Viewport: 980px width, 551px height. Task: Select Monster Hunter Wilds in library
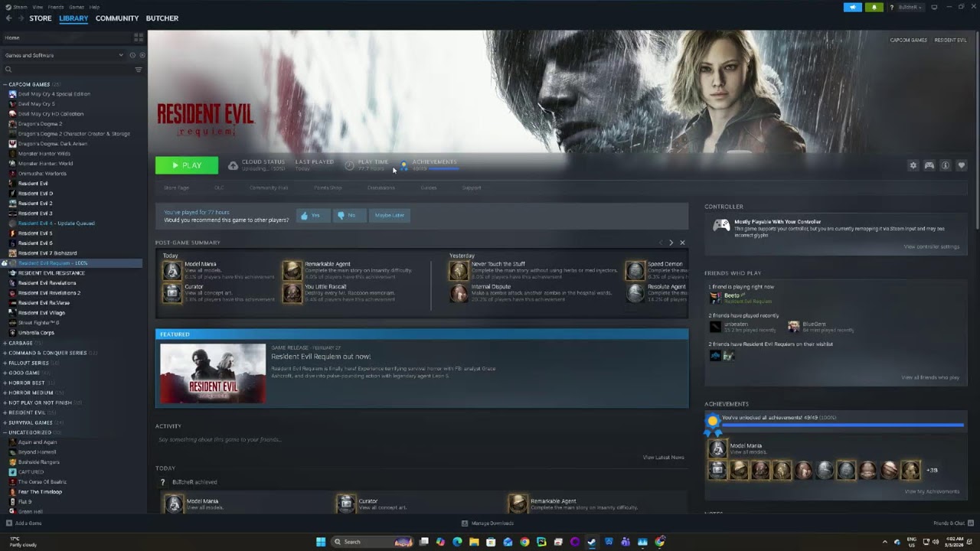coord(44,154)
